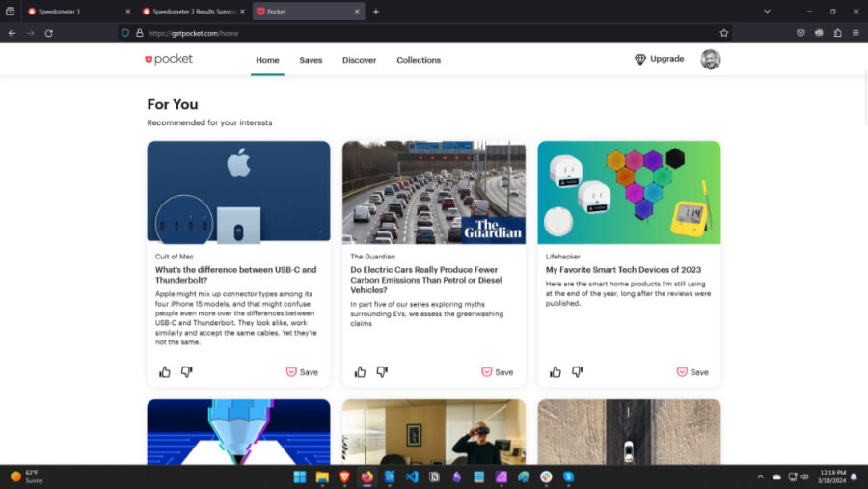
Task: Open the Firefox hamburger application menu
Action: point(855,33)
